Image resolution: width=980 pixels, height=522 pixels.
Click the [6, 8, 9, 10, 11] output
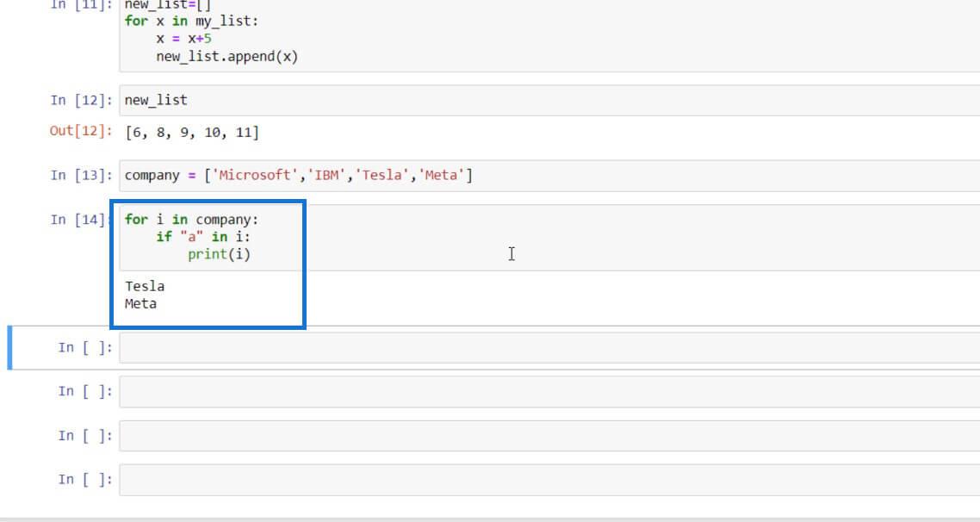click(191, 132)
